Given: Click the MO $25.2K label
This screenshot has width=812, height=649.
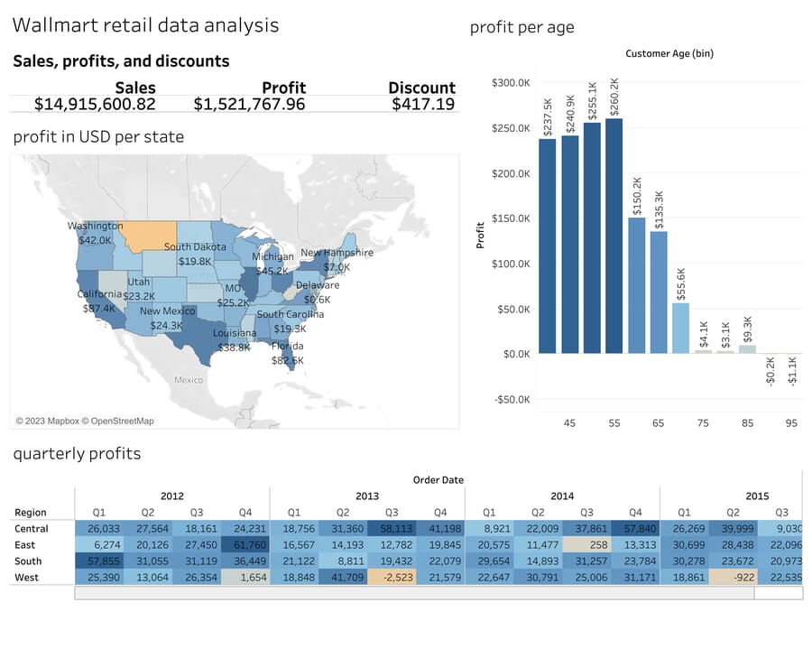Looking at the screenshot, I should tap(233, 295).
